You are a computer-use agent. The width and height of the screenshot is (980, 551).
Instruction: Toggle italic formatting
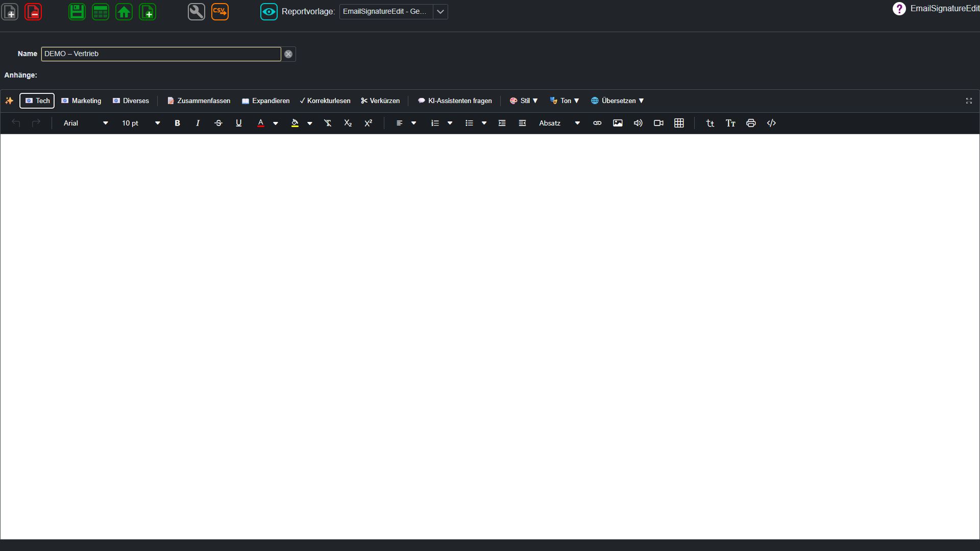coord(198,123)
